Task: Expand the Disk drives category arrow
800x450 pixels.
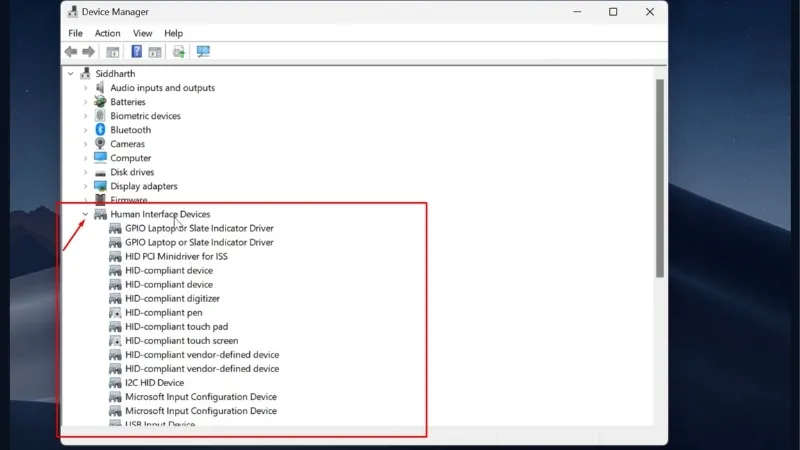Action: pyautogui.click(x=85, y=172)
